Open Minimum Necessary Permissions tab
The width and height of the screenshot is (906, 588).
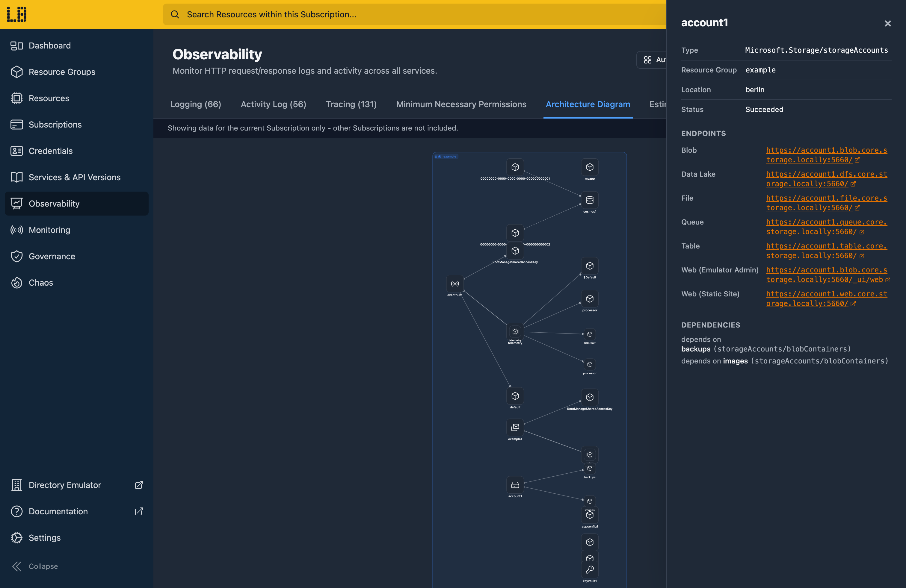pos(461,104)
